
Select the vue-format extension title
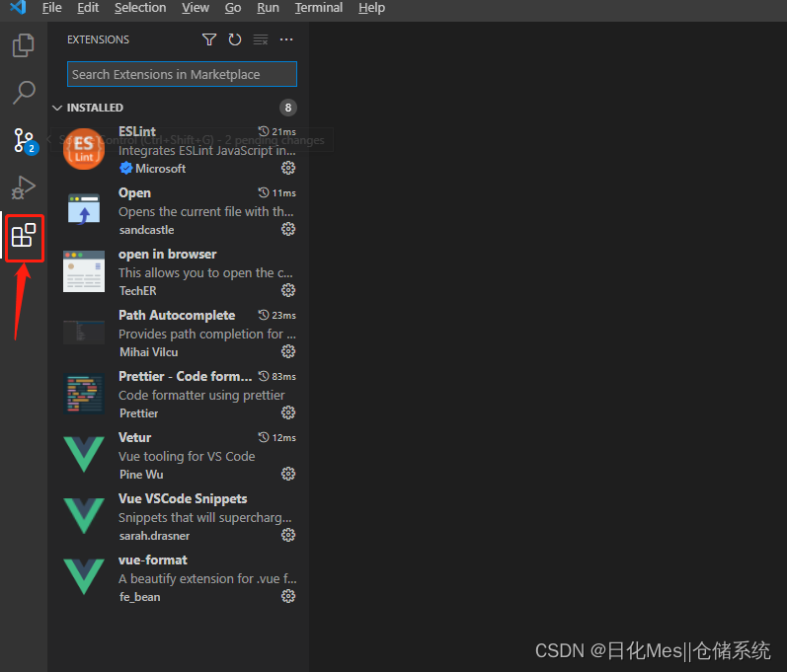coord(153,560)
